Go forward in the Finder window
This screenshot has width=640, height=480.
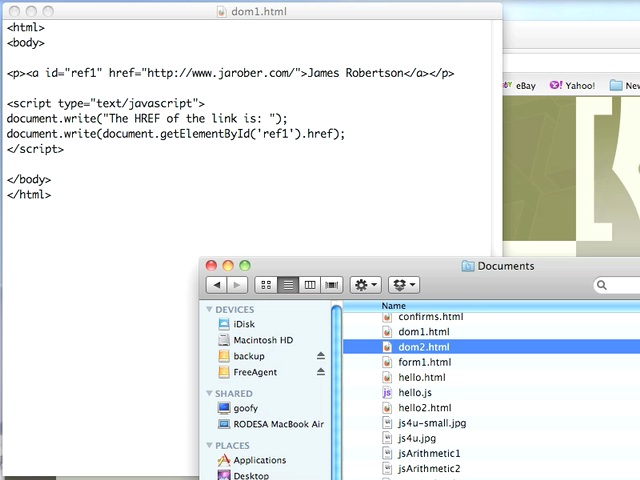pyautogui.click(x=237, y=285)
